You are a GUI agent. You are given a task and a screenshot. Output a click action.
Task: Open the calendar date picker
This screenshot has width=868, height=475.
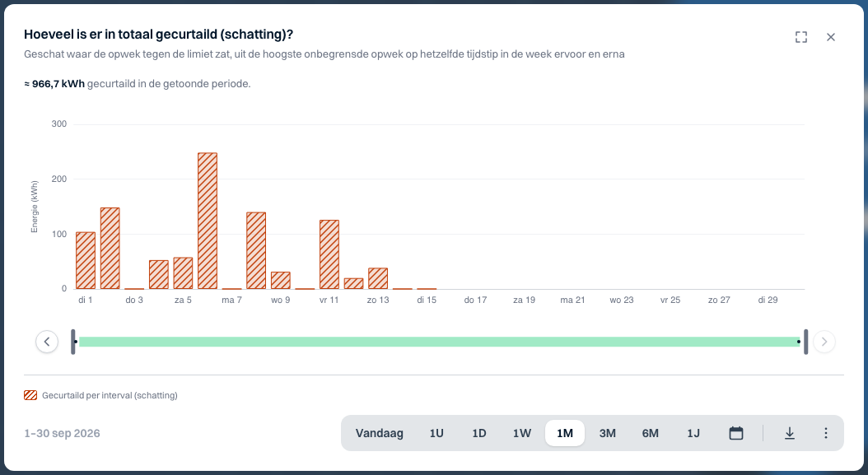coord(736,433)
